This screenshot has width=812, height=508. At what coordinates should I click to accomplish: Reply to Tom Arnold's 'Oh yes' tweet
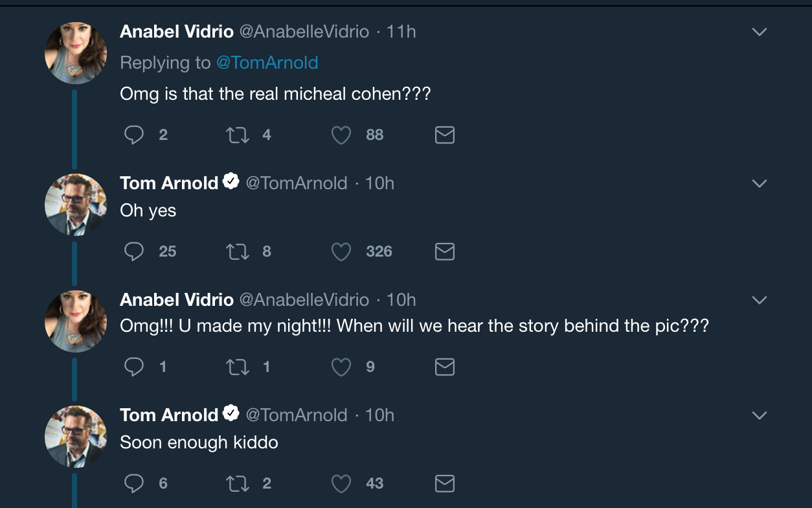pos(134,251)
